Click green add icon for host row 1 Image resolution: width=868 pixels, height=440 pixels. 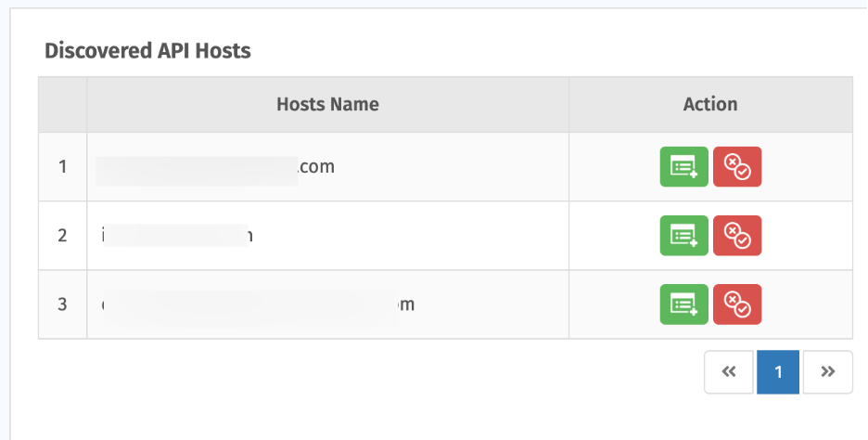683,167
